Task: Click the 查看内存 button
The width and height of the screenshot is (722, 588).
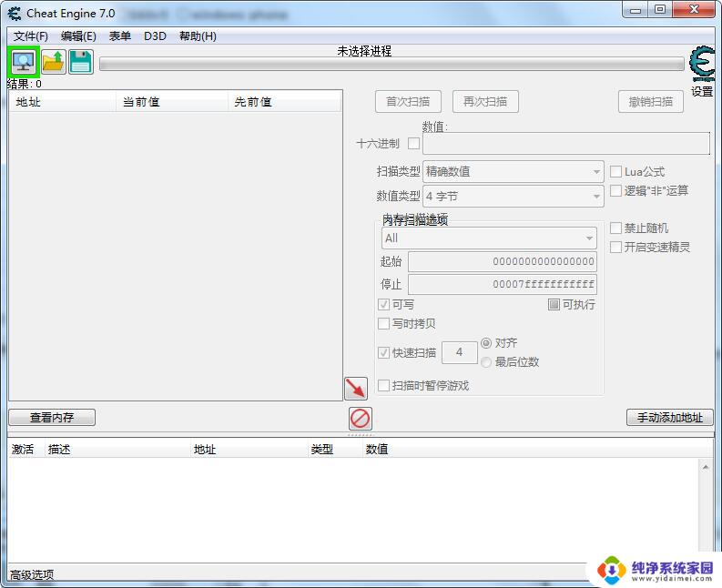Action: tap(52, 417)
